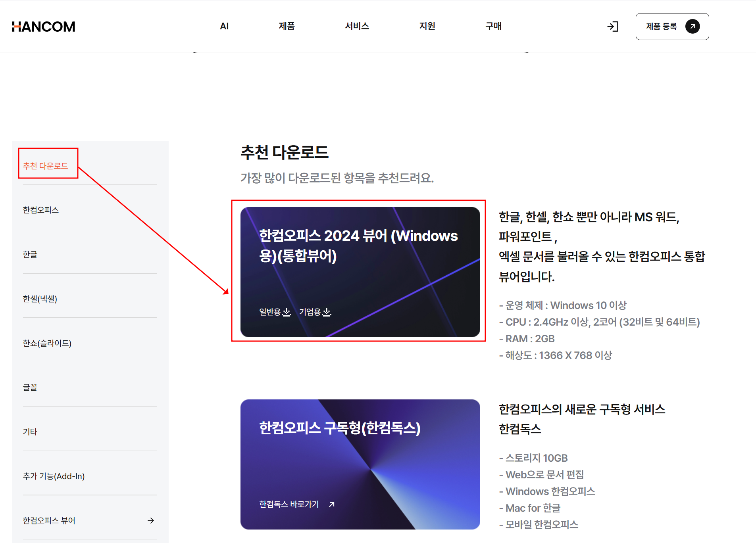Click the CPU 2.4GHz requirement line
Viewport: 756px width, 543px height.
(x=599, y=322)
